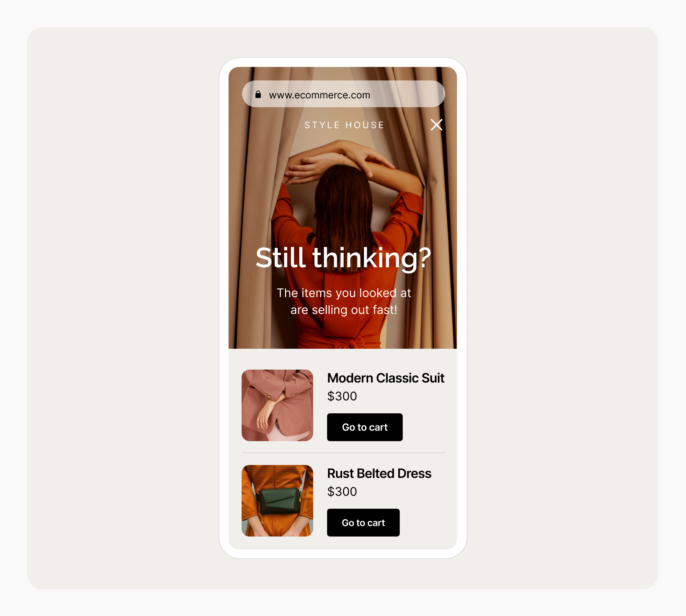
Task: Select the Rust Belted Dress title
Action: pos(379,474)
